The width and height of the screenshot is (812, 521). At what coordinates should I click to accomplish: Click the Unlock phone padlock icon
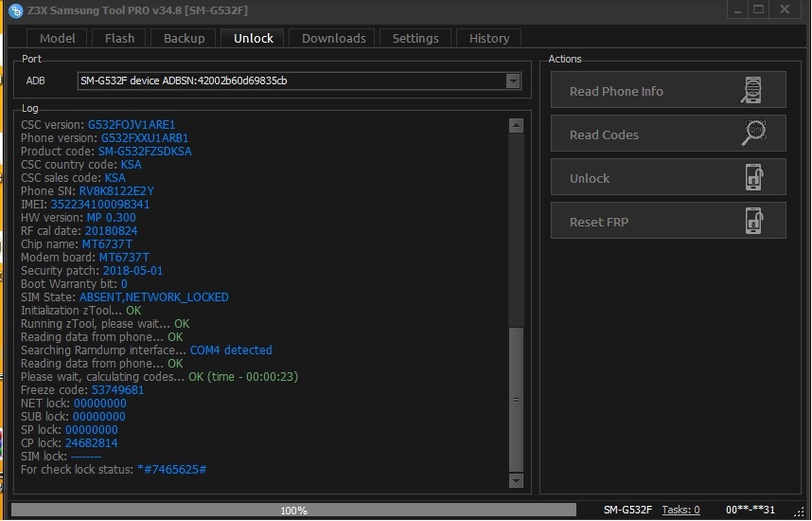(754, 177)
